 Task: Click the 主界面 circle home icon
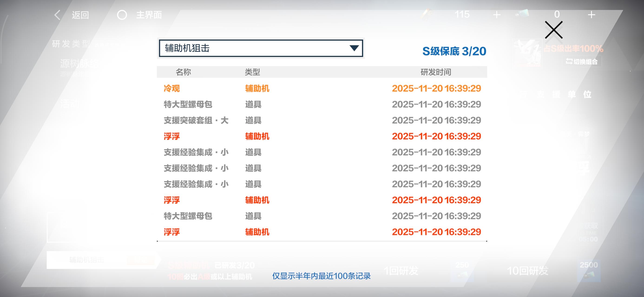coord(122,15)
